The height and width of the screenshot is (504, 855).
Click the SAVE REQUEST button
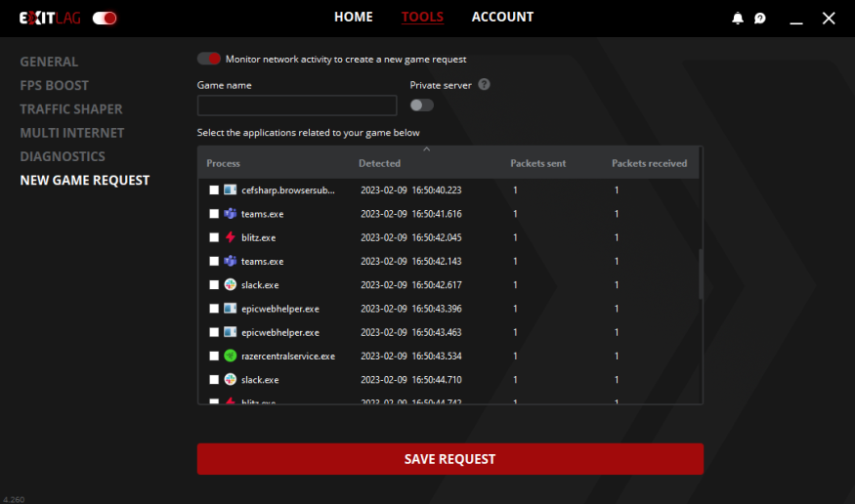(x=449, y=459)
